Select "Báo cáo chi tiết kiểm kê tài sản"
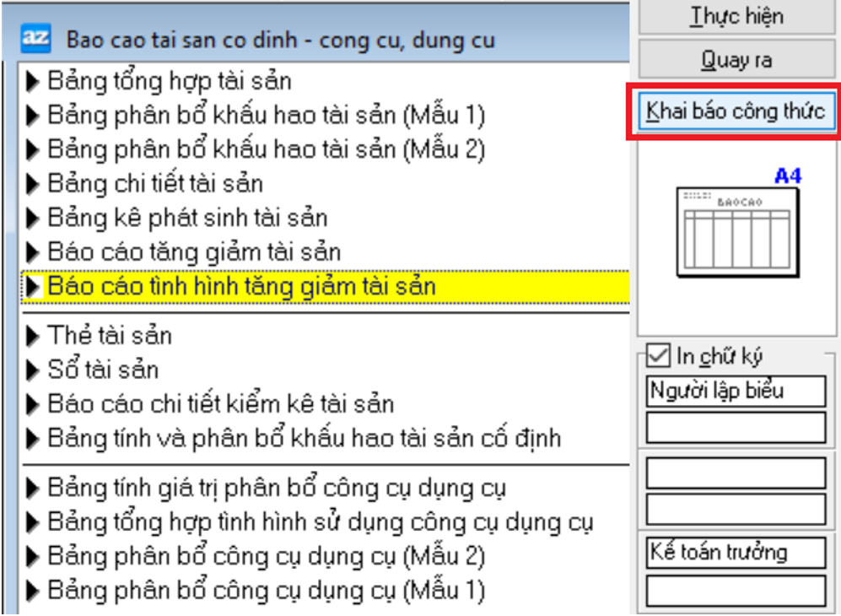The height and width of the screenshot is (616, 841). coord(221,404)
